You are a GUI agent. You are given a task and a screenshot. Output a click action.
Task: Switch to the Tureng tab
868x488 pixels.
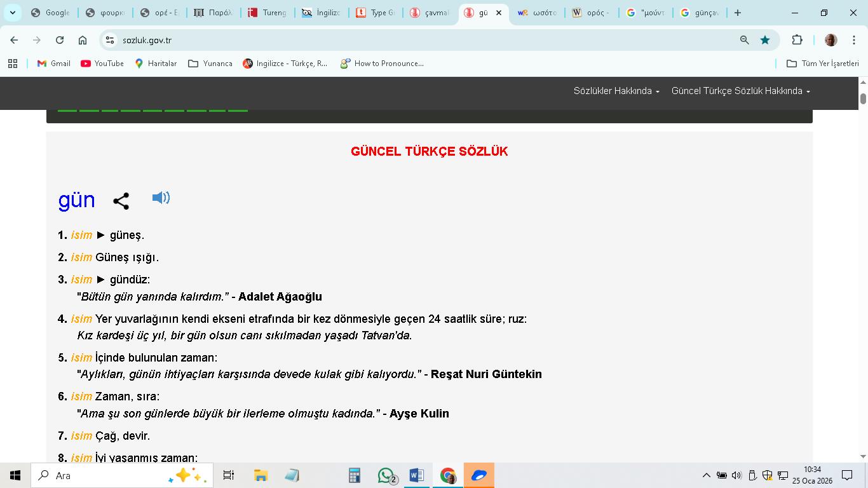pos(268,13)
